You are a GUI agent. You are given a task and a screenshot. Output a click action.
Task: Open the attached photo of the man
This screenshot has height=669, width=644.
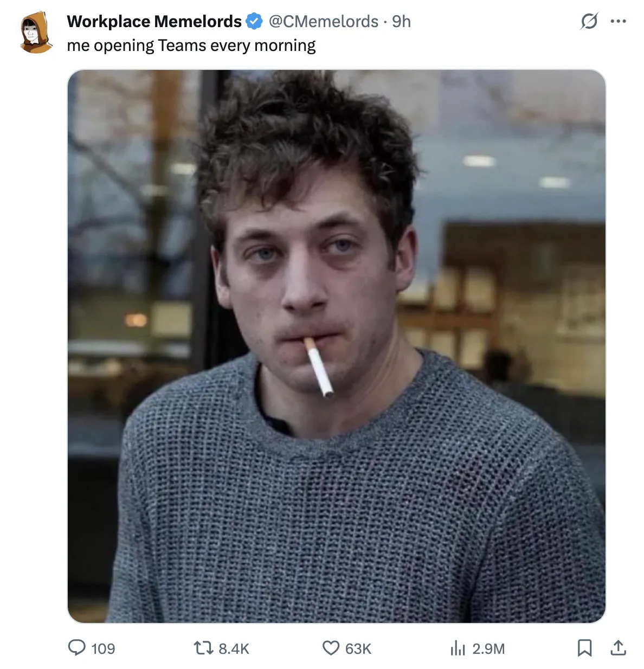click(x=336, y=346)
